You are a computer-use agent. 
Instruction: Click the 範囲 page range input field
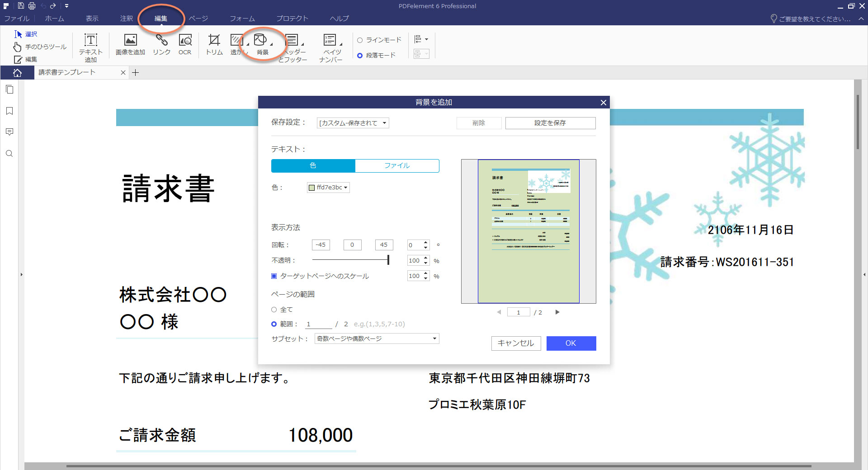(319, 324)
